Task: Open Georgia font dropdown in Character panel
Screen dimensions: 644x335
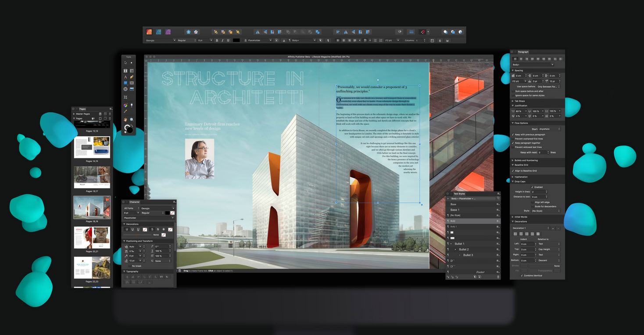Action: 157,208
